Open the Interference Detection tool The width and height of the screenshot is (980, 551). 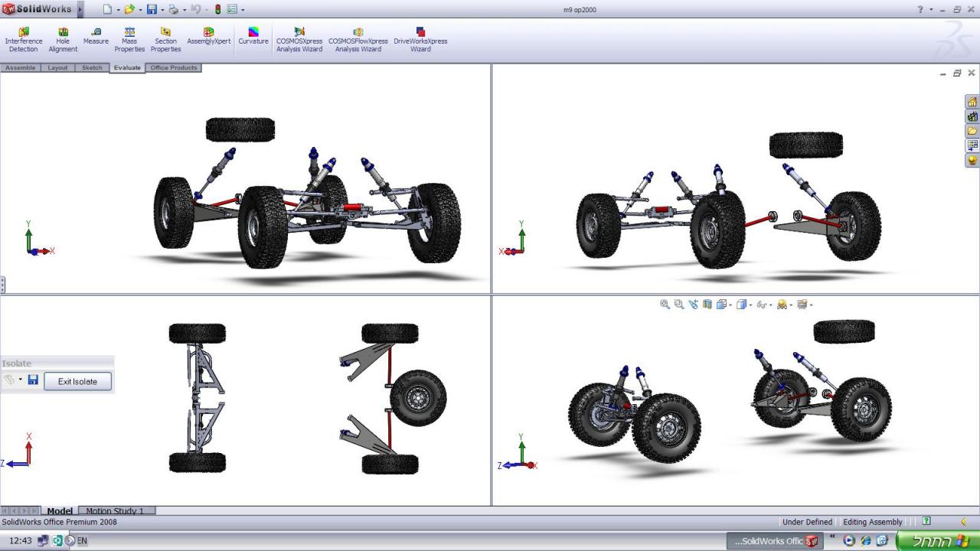23,40
